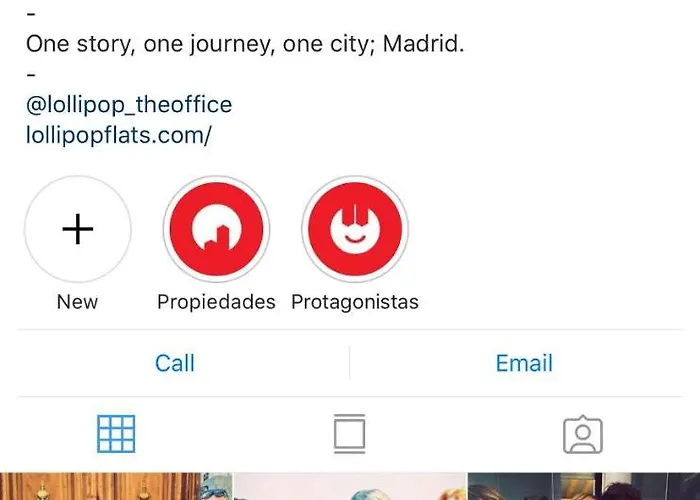Open the first post thumbnail on the left

point(116,486)
